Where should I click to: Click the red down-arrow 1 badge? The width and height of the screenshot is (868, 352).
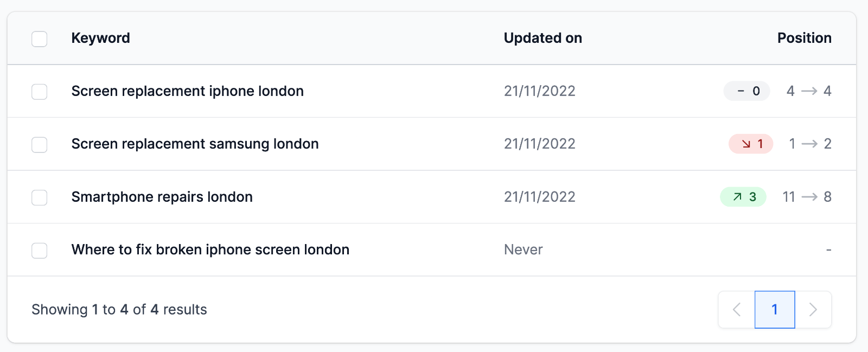(x=751, y=144)
